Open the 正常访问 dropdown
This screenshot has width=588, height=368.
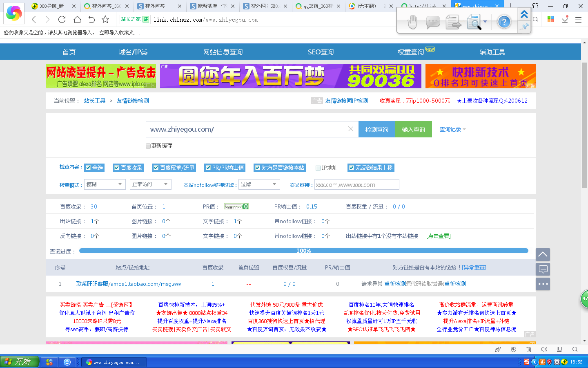coord(150,184)
